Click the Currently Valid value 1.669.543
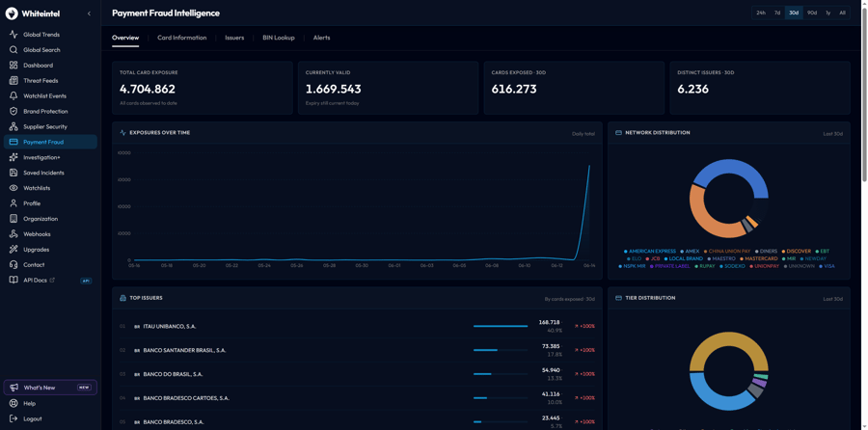 (334, 89)
